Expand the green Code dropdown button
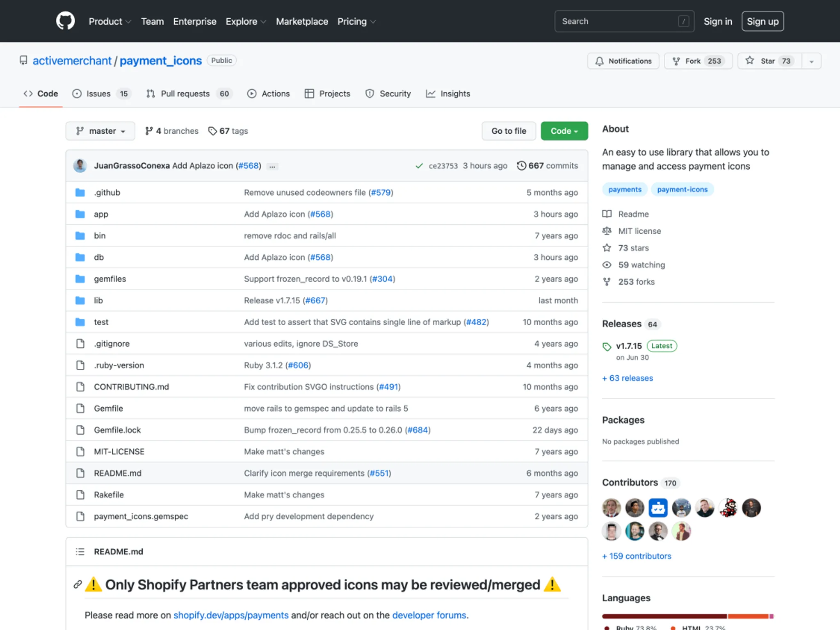The height and width of the screenshot is (630, 840). (x=564, y=131)
